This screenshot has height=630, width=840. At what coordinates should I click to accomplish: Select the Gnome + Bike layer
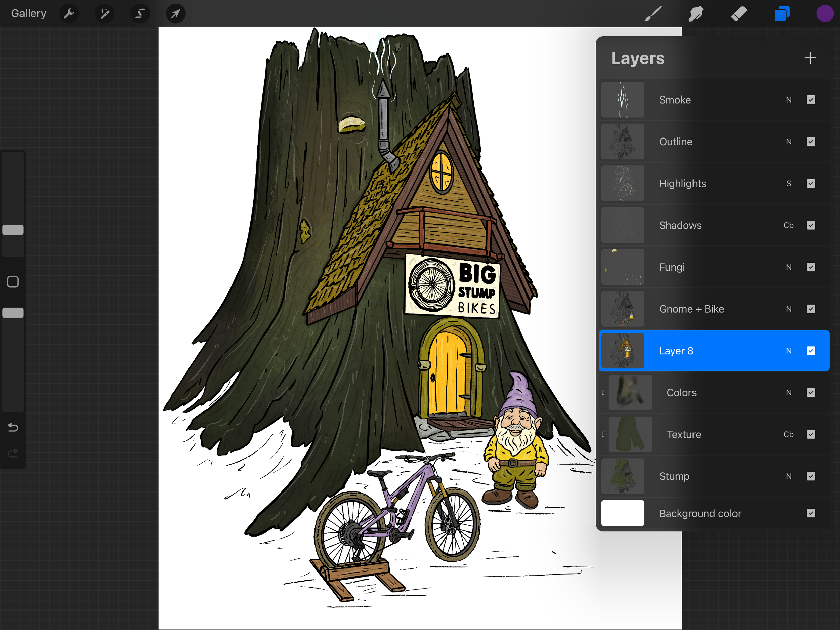(x=691, y=309)
